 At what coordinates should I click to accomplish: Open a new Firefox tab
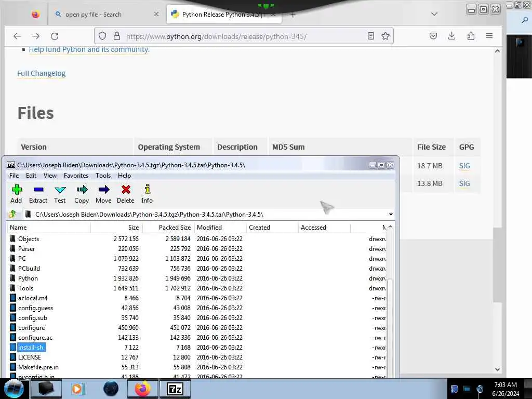click(293, 15)
